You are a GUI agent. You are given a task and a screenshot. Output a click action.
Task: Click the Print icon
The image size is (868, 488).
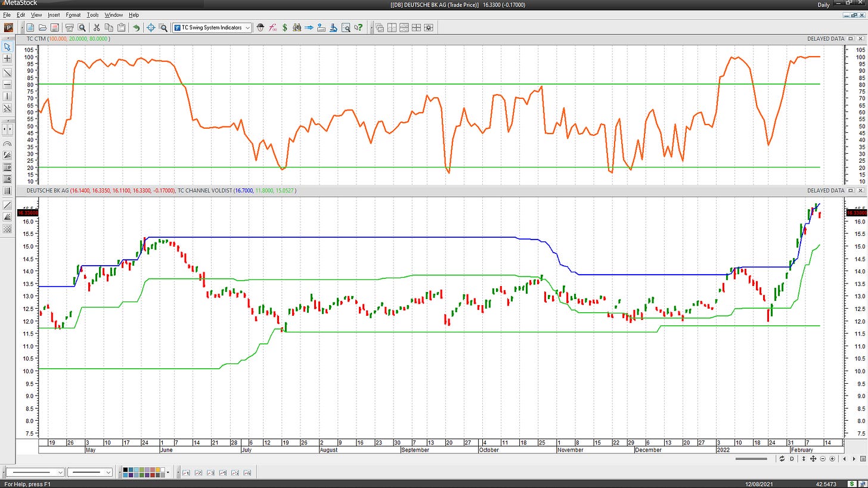coord(69,27)
